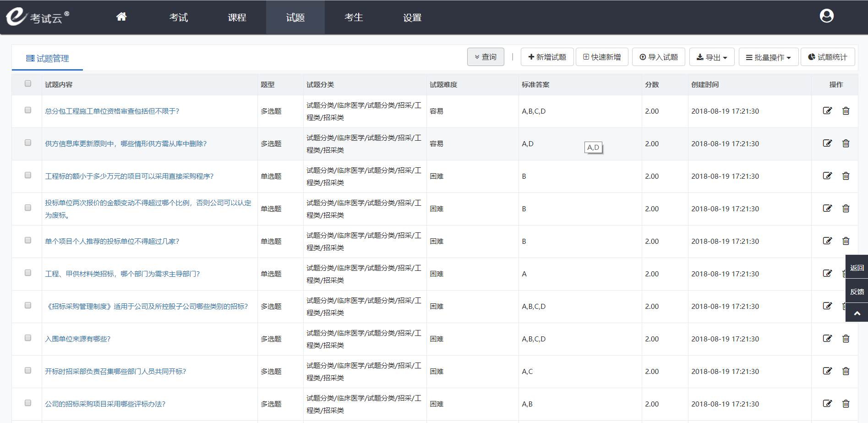Edit the question 工程标的额小于多少万元
The height and width of the screenshot is (423, 868).
coord(827,176)
